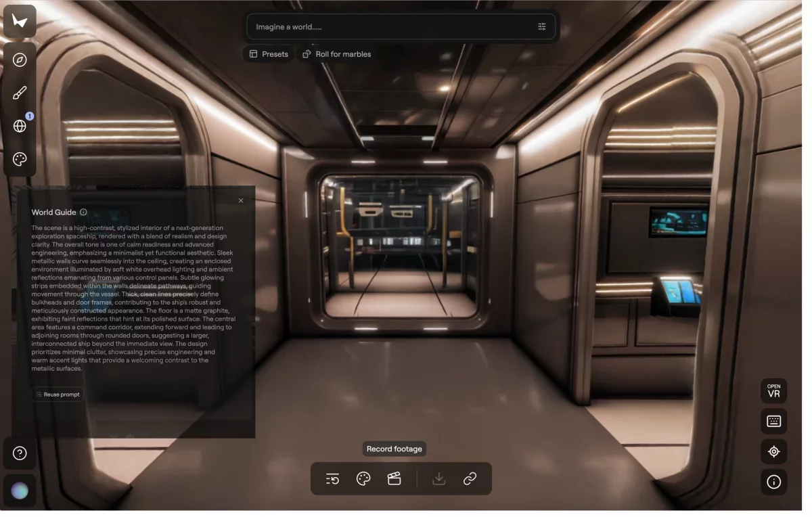Image resolution: width=812 pixels, height=517 pixels.
Task: Enter VR mode with the OPEN VR button
Action: click(773, 390)
